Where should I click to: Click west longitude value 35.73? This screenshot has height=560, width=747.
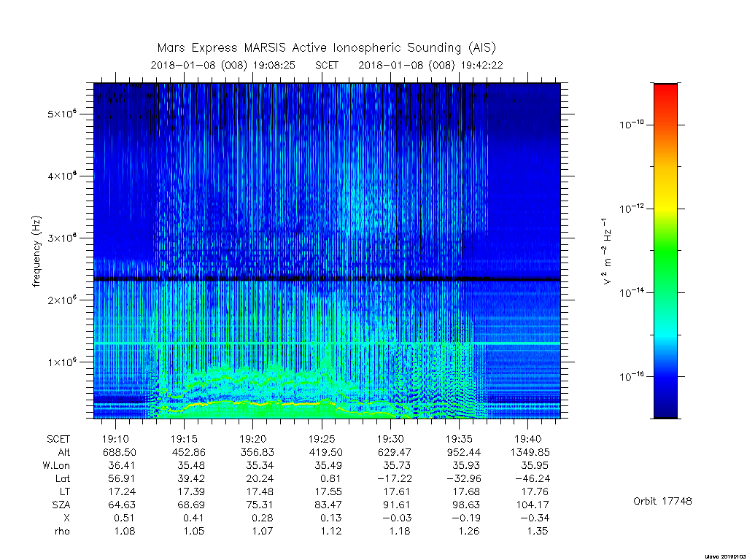click(x=397, y=465)
